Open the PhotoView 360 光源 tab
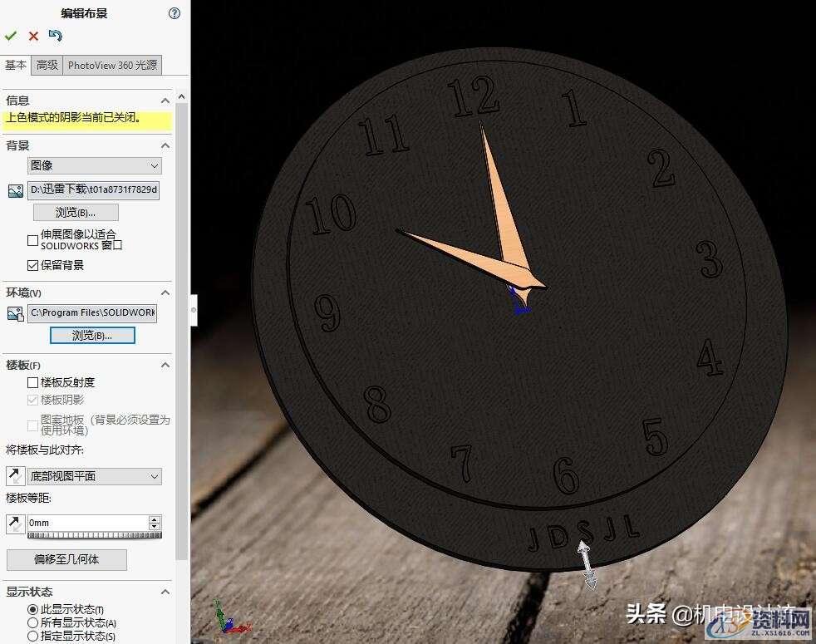 click(112, 65)
